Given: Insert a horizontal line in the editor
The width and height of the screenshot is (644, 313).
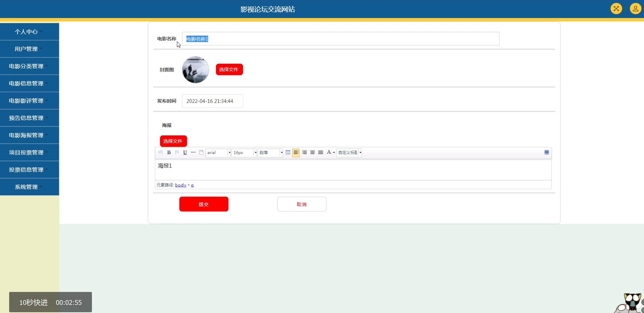Looking at the screenshot, I should tap(193, 152).
